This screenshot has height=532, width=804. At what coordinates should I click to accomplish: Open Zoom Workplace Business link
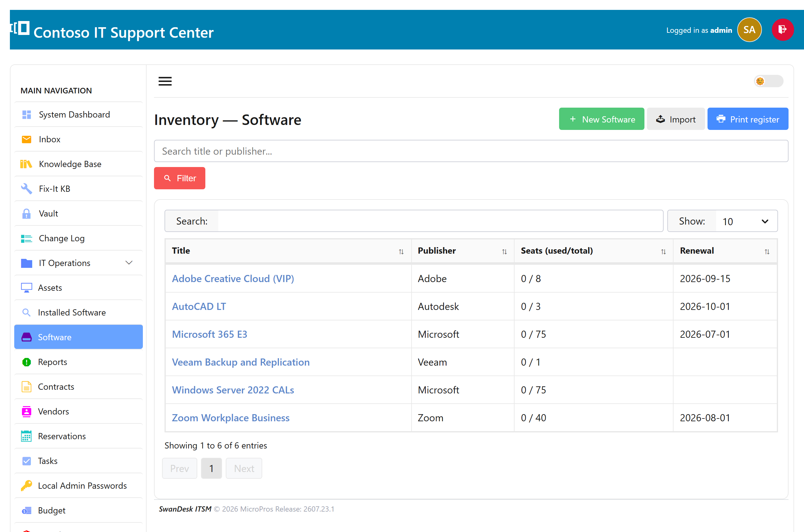231,418
